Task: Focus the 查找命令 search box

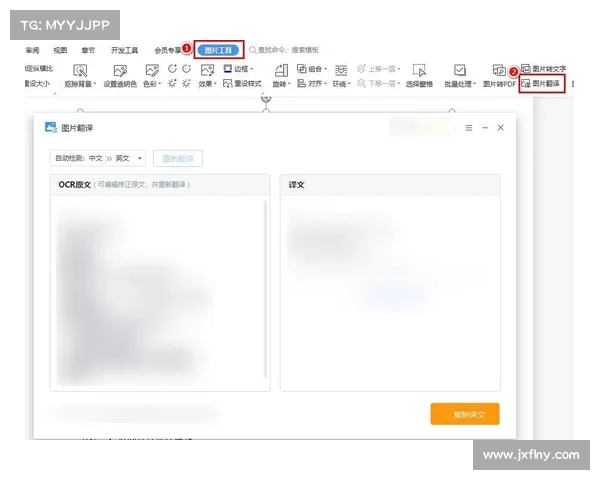Action: [284, 50]
